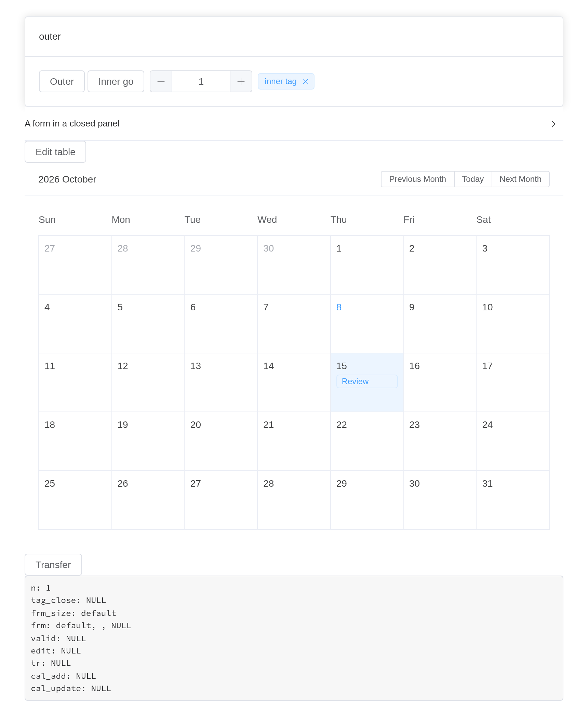The image size is (588, 728).
Task: Select calendar day 4
Action: click(75, 324)
